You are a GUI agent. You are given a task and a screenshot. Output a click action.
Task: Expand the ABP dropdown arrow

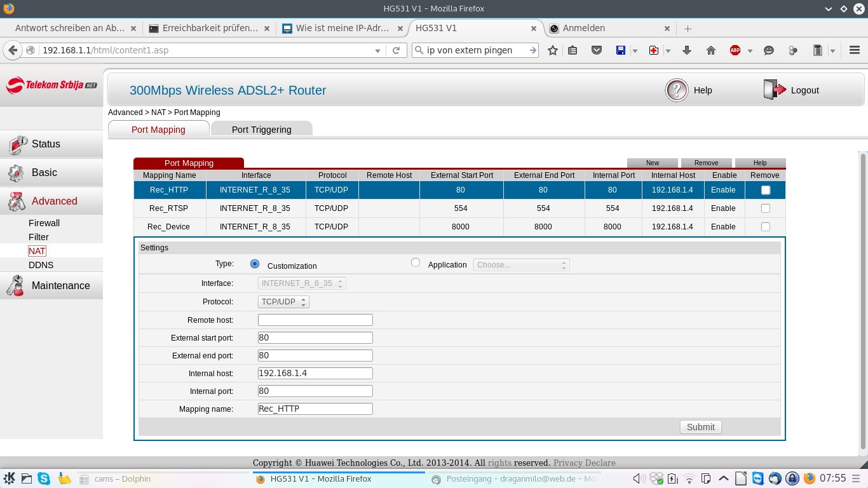pos(750,51)
